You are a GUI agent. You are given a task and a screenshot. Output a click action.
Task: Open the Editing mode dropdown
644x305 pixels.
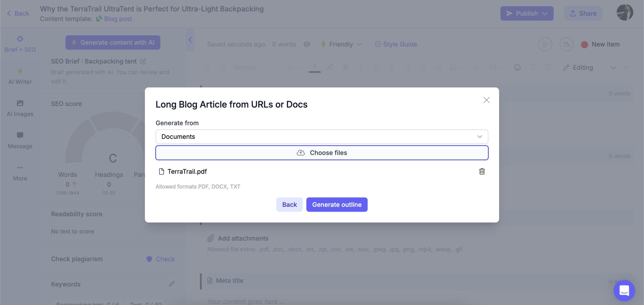click(x=589, y=67)
